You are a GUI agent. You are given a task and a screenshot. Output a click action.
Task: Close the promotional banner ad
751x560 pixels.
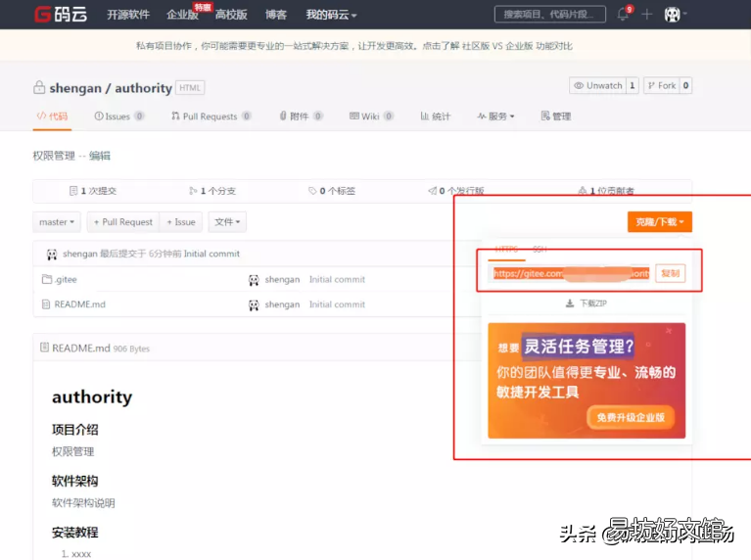(669, 331)
